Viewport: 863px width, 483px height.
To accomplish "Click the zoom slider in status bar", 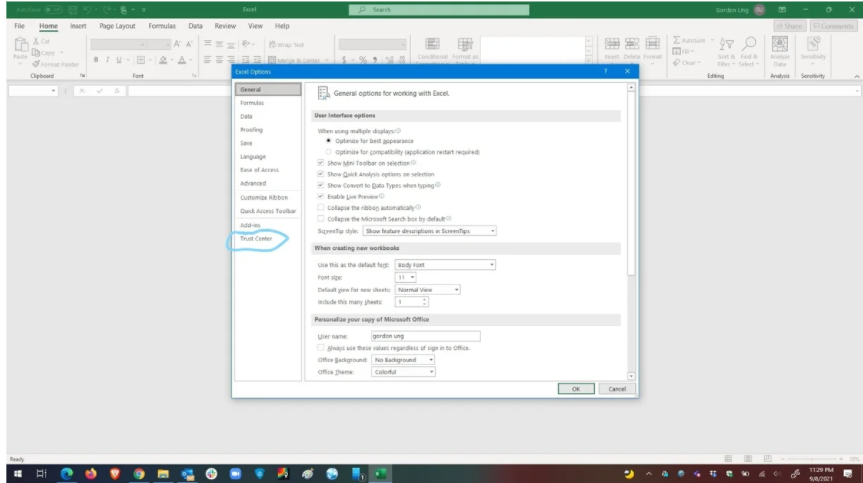I will (810, 457).
